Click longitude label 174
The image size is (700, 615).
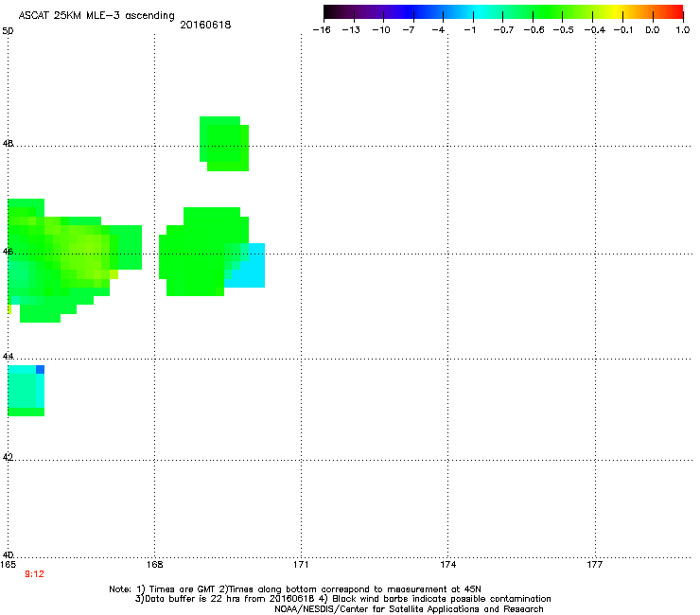click(447, 565)
